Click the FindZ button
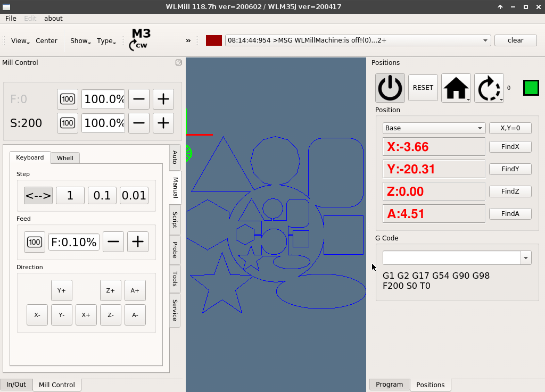Screen dimensions: 545x392 point(510,191)
